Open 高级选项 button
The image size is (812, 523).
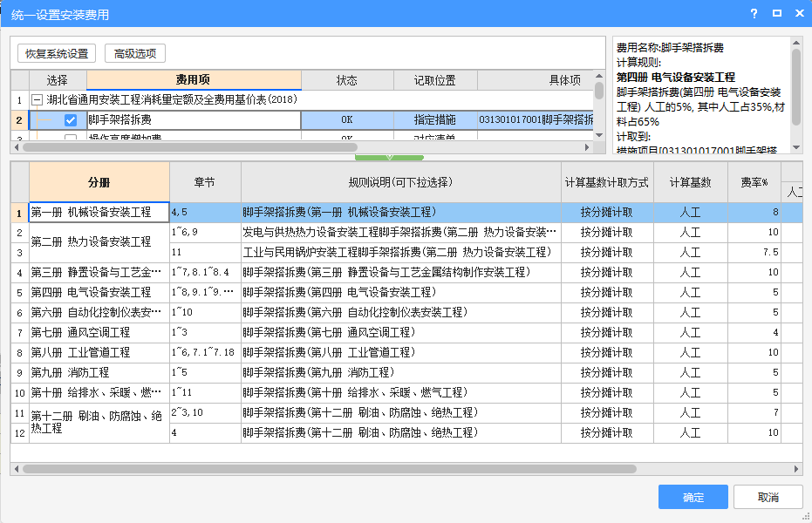pos(135,53)
